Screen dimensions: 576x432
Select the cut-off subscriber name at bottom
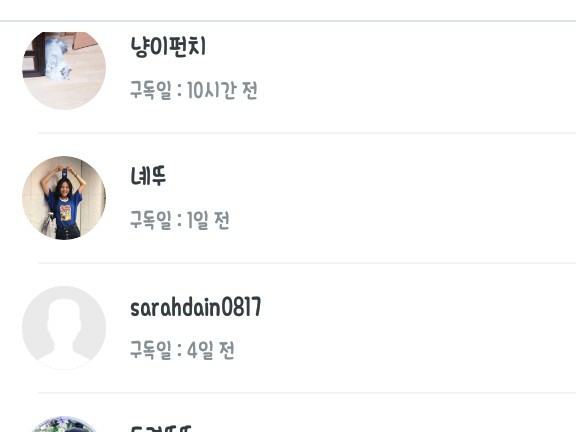161,428
